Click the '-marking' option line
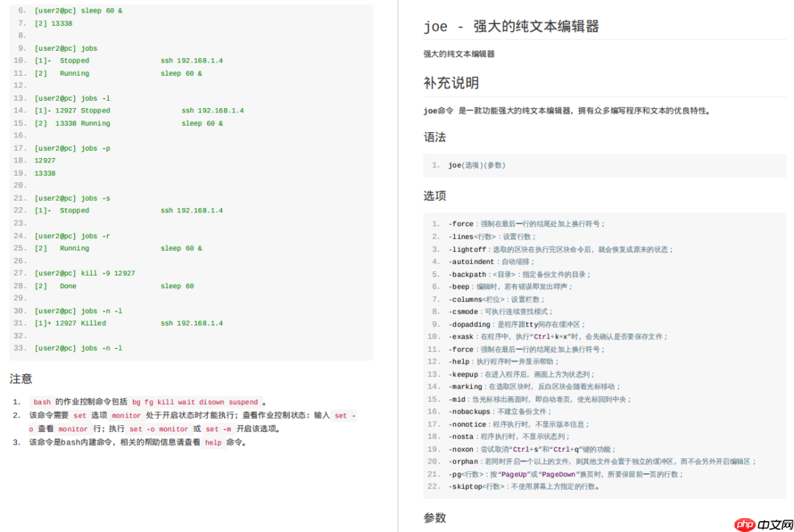The height and width of the screenshot is (532, 794). click(534, 387)
